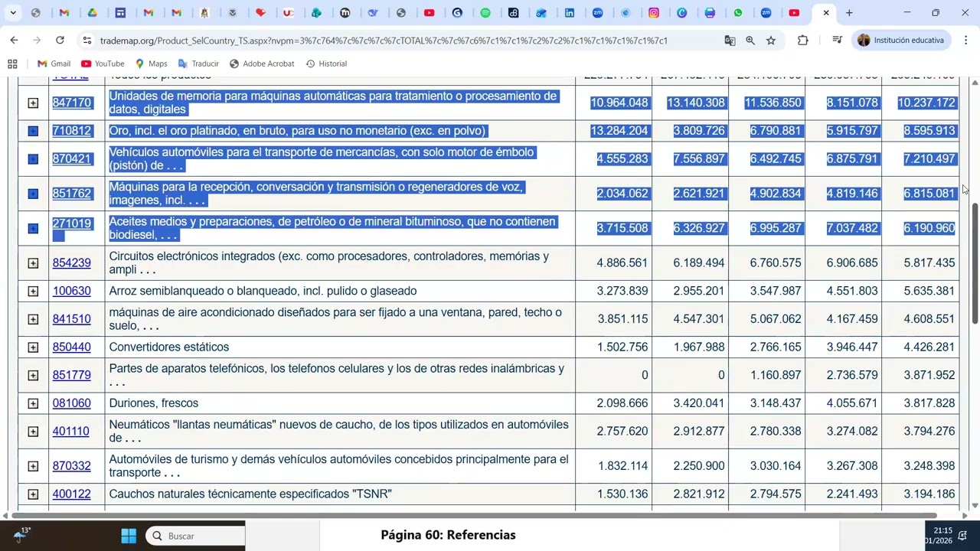Viewport: 980px width, 551px height.
Task: Open product code 851762 link
Action: coord(72,194)
